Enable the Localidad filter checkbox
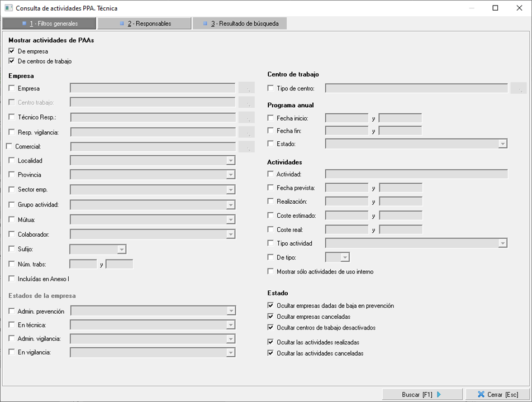Viewport: 532px width, 402px height. click(x=12, y=161)
